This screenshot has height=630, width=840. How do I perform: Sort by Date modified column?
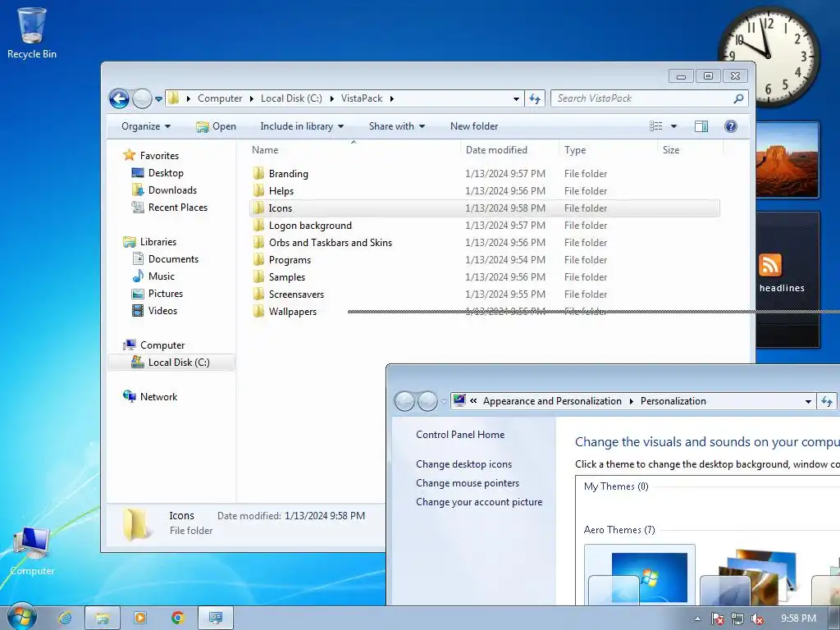click(x=509, y=150)
